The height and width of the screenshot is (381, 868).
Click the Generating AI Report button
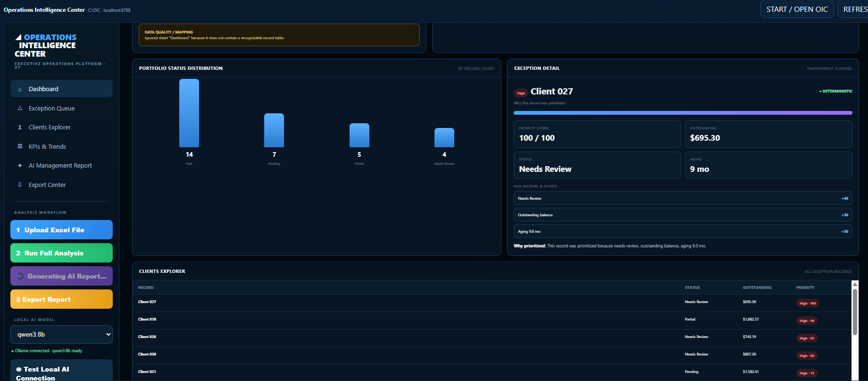tap(61, 276)
